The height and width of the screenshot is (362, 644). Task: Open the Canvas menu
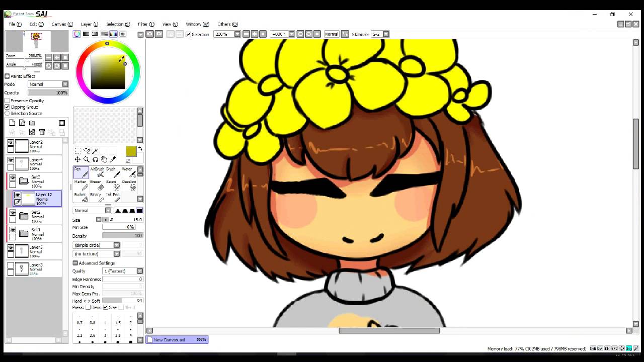[x=62, y=24]
